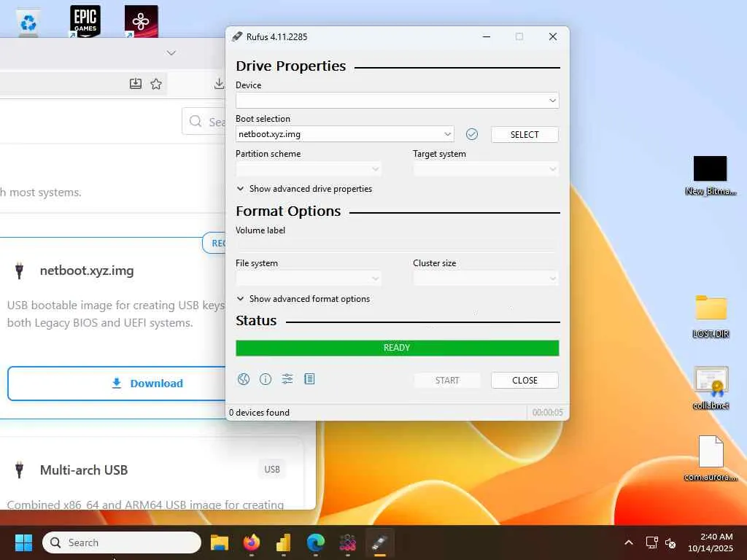Open the red flower-logo desktop shortcut

pos(141,21)
